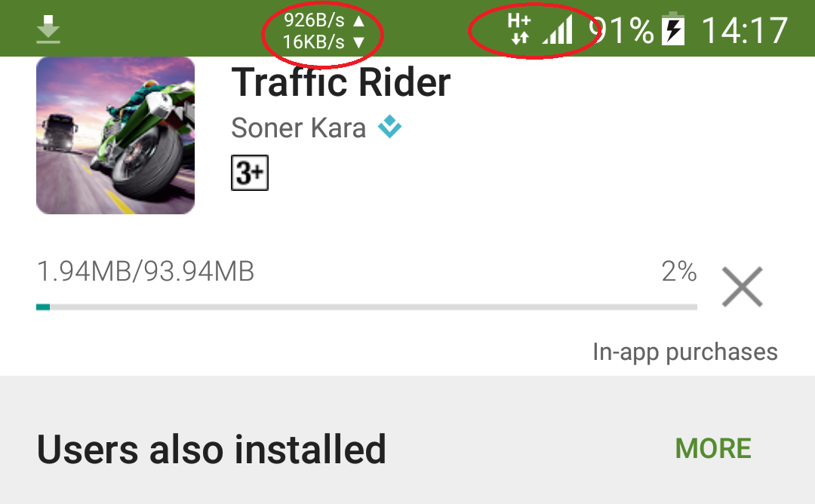Cancel the Traffic Rider download

[x=743, y=287]
